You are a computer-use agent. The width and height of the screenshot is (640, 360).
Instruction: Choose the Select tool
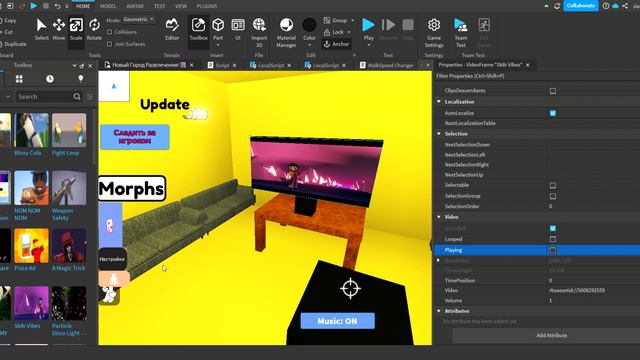(x=41, y=29)
